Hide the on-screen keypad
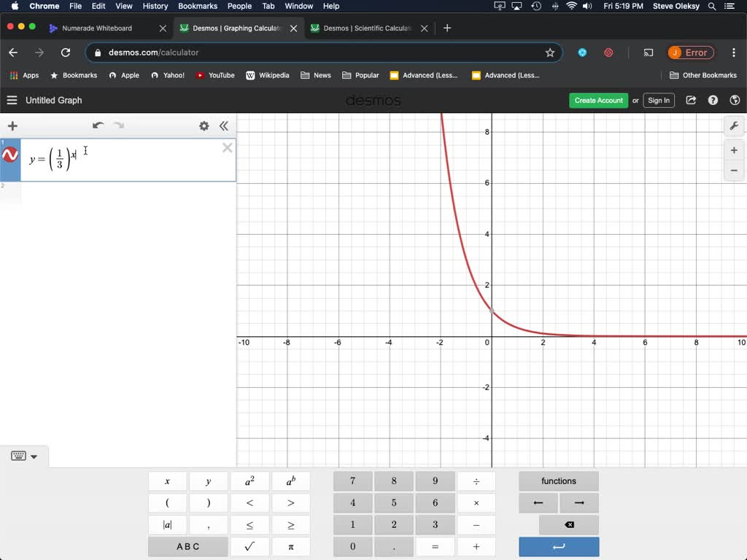This screenshot has height=560, width=747. [x=24, y=456]
